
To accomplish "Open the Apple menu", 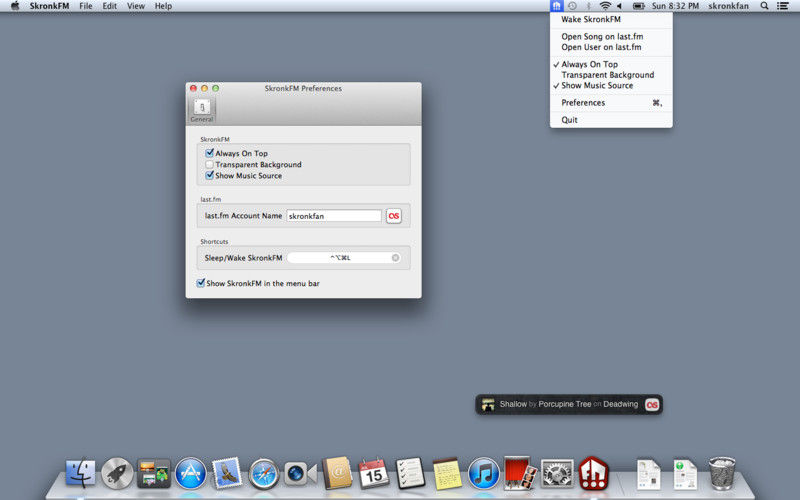I will point(15,6).
